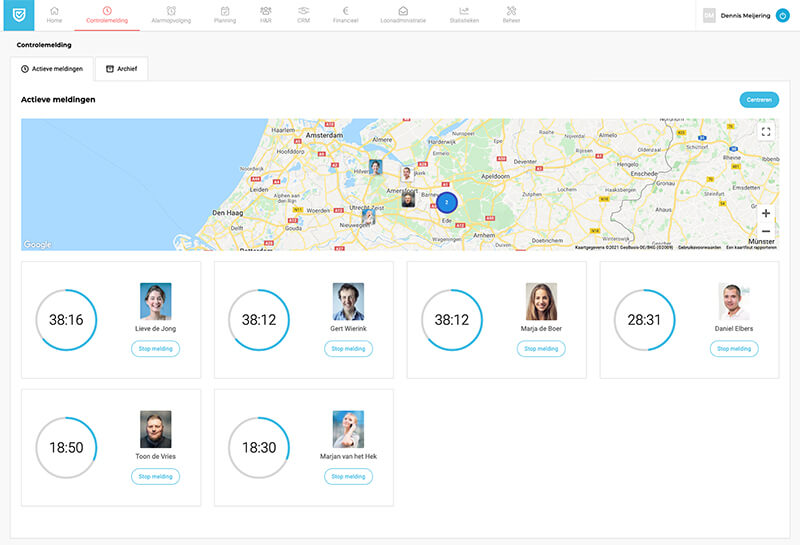Screen dimensions: 800x545
Task: Open the Financieel section
Action: (x=345, y=15)
